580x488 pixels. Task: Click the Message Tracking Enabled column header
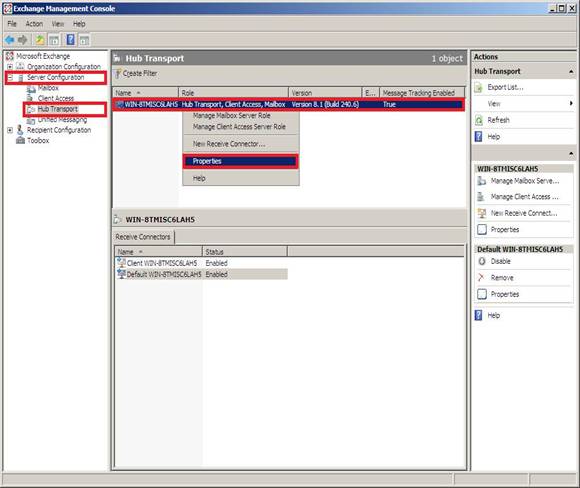point(422,93)
